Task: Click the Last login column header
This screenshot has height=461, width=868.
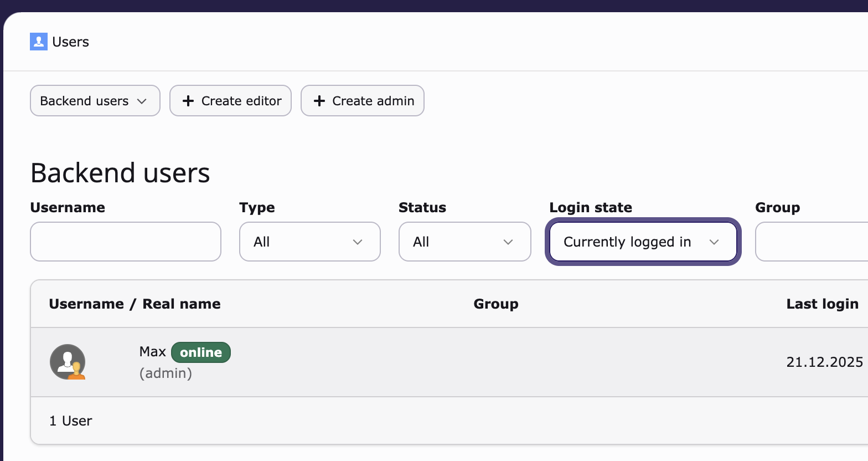Action: coord(822,304)
